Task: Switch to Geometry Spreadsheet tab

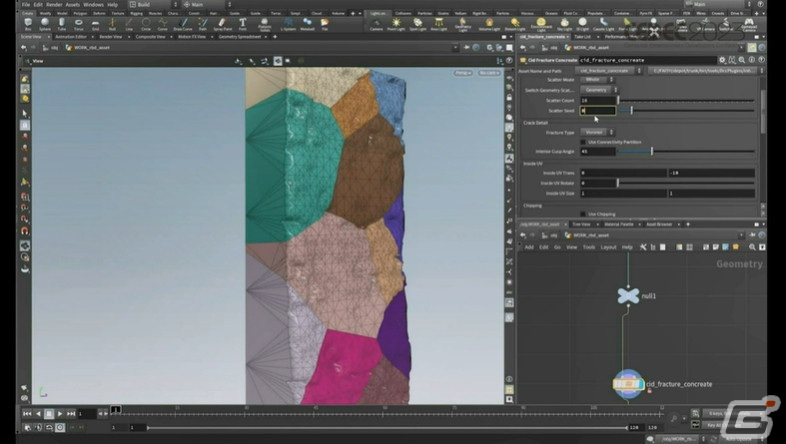Action: (x=239, y=37)
